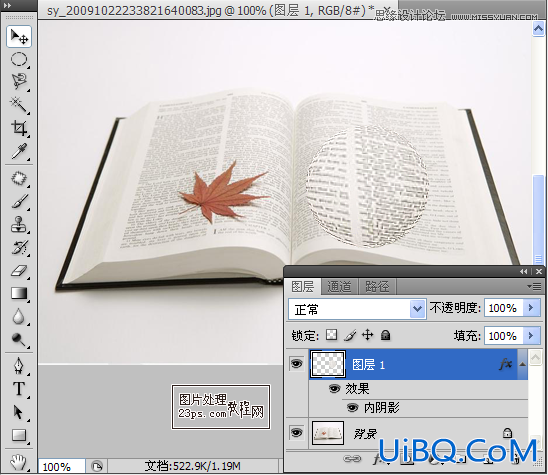Click the 内阴影 effect label
This screenshot has height=475, width=548.
point(382,408)
